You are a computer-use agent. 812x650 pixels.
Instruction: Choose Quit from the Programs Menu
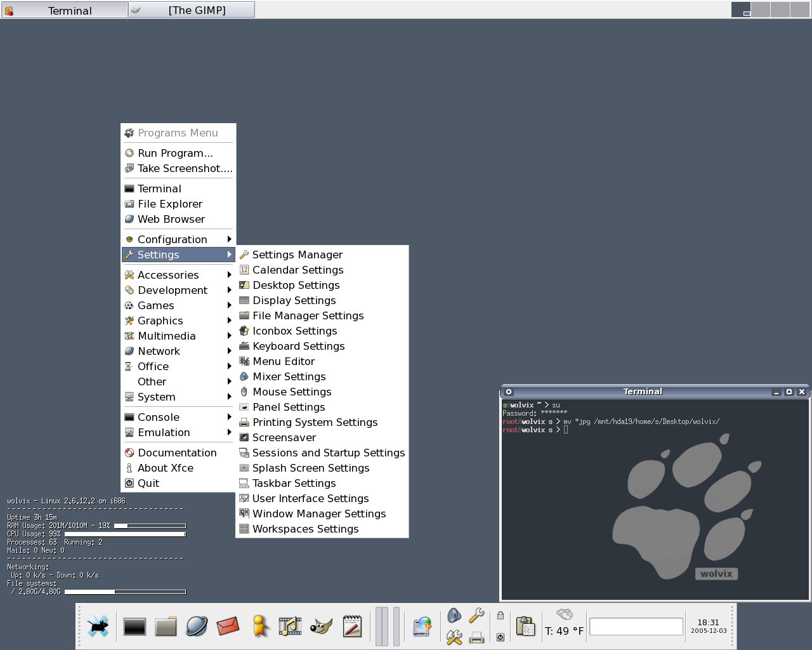click(178, 483)
